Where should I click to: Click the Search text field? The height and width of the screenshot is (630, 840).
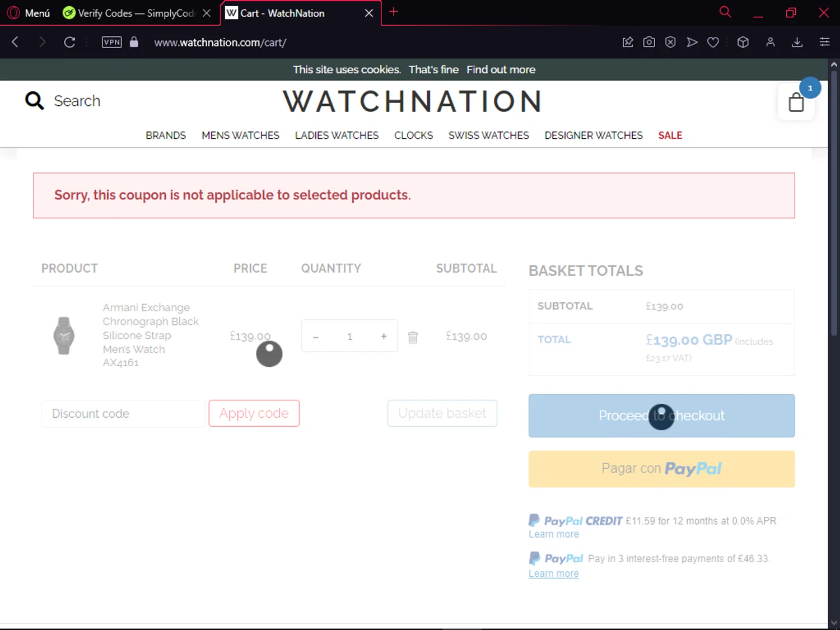[77, 101]
